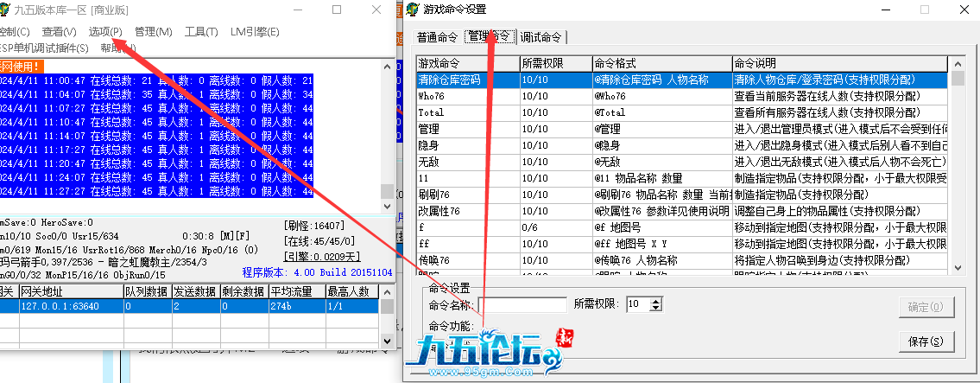Click the command list vertical scrollbar thumb
The width and height of the screenshot is (980, 383).
pos(956,78)
